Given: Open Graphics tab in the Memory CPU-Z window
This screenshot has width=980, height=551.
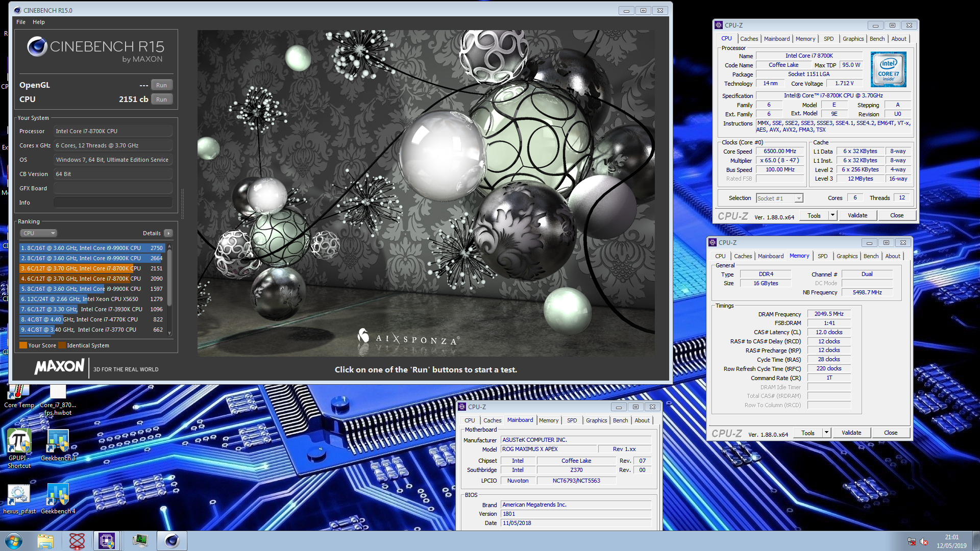Looking at the screenshot, I should [x=847, y=256].
